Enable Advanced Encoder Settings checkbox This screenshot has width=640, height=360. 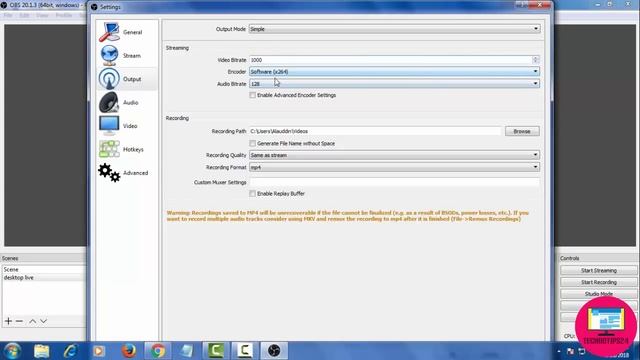point(253,95)
